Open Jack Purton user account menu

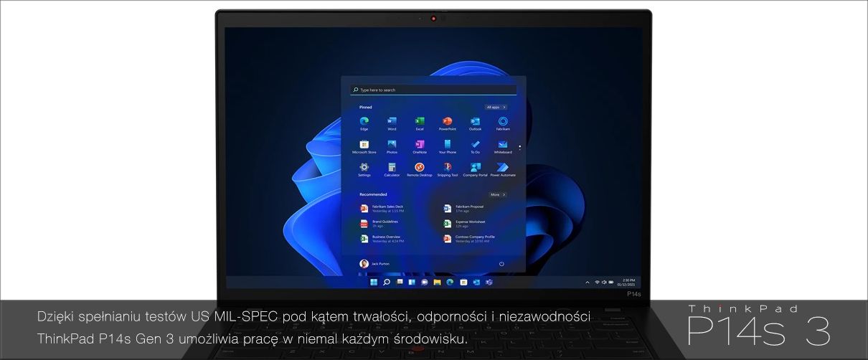375,264
